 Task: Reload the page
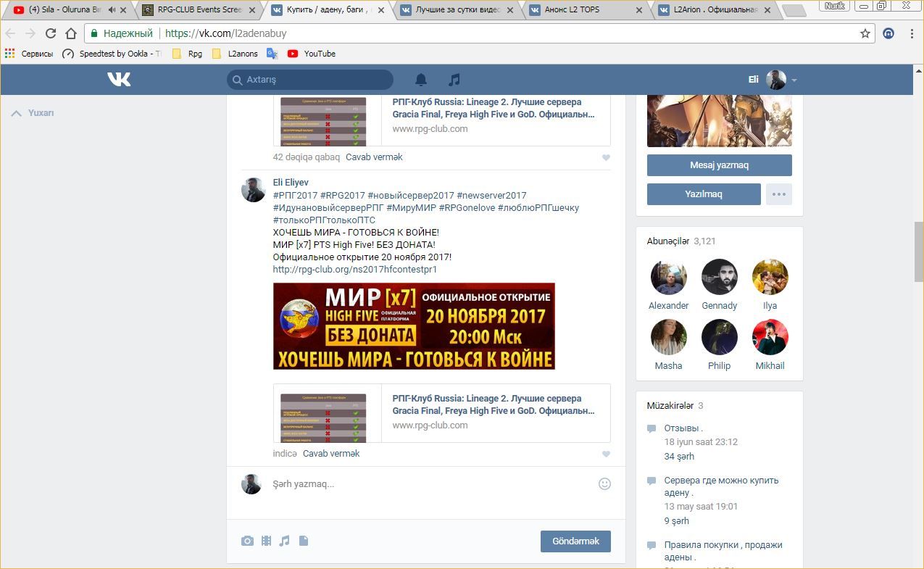point(51,33)
